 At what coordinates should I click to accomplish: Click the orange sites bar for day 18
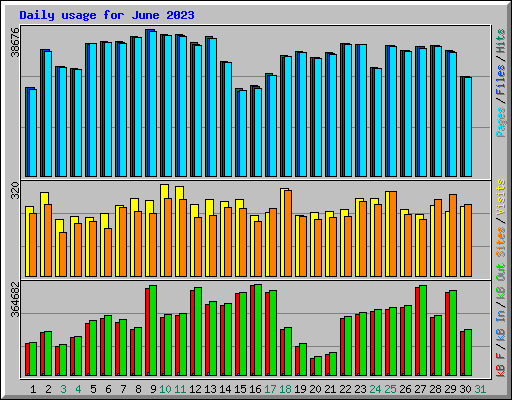(x=288, y=233)
